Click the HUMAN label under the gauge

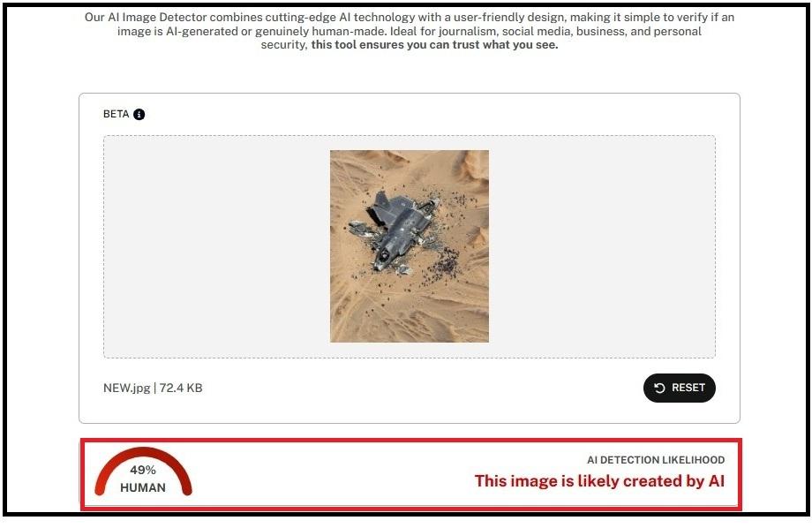(143, 487)
